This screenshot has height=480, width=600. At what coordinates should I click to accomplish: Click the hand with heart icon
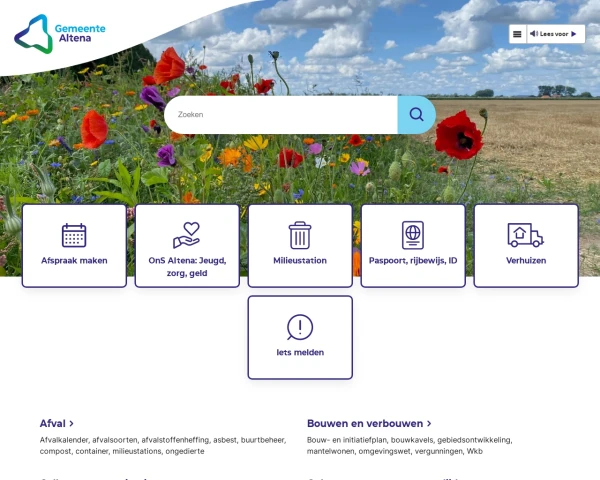coord(187,235)
